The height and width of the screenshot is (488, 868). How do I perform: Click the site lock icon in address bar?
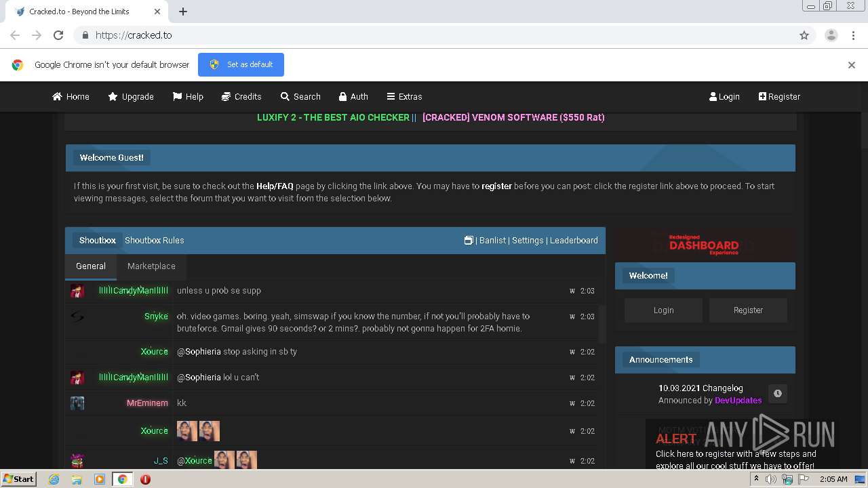tap(85, 35)
